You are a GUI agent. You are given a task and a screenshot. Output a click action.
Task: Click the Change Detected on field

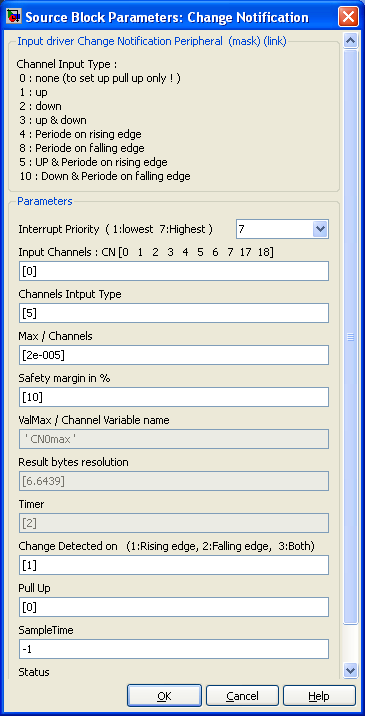point(174,565)
